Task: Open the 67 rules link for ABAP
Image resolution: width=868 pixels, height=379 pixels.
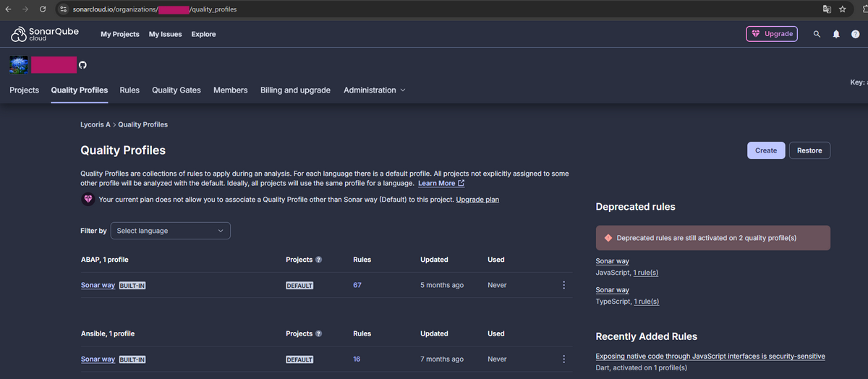Action: pyautogui.click(x=357, y=285)
